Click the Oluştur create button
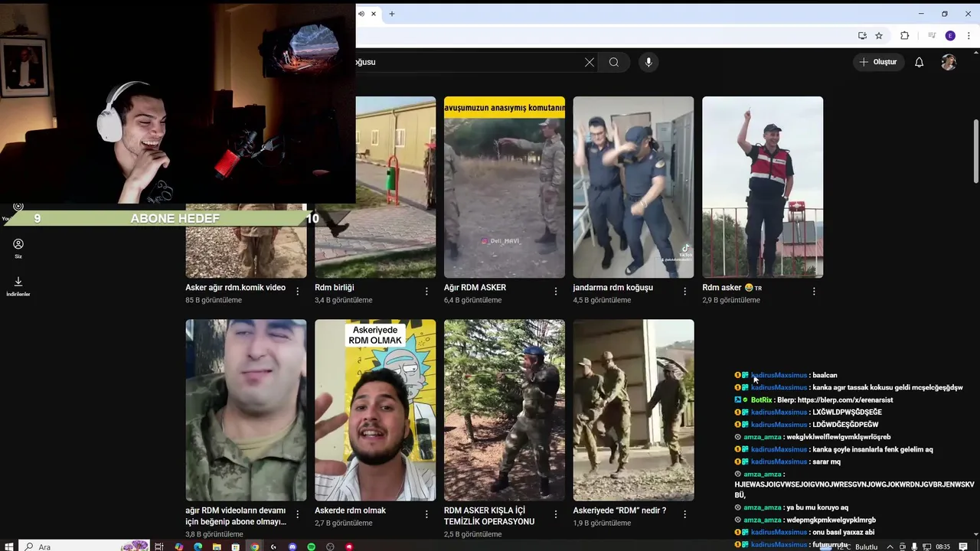This screenshot has height=551, width=980. [877, 62]
